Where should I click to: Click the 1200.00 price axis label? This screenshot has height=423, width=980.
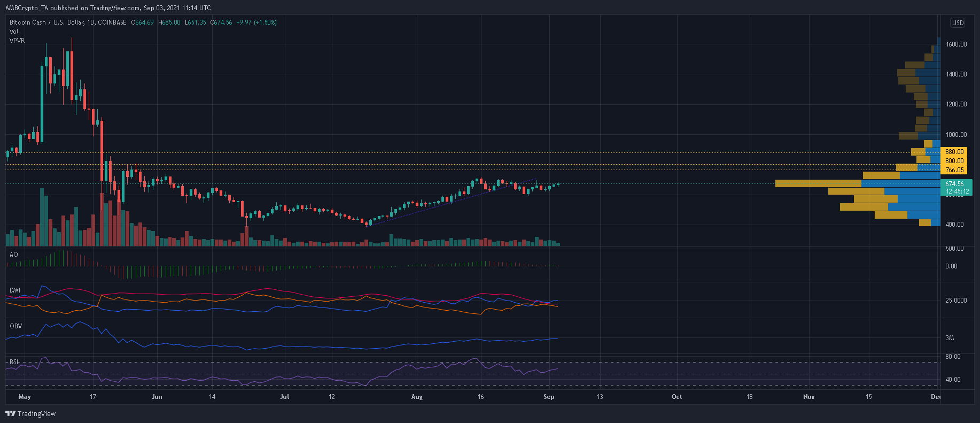pyautogui.click(x=956, y=104)
